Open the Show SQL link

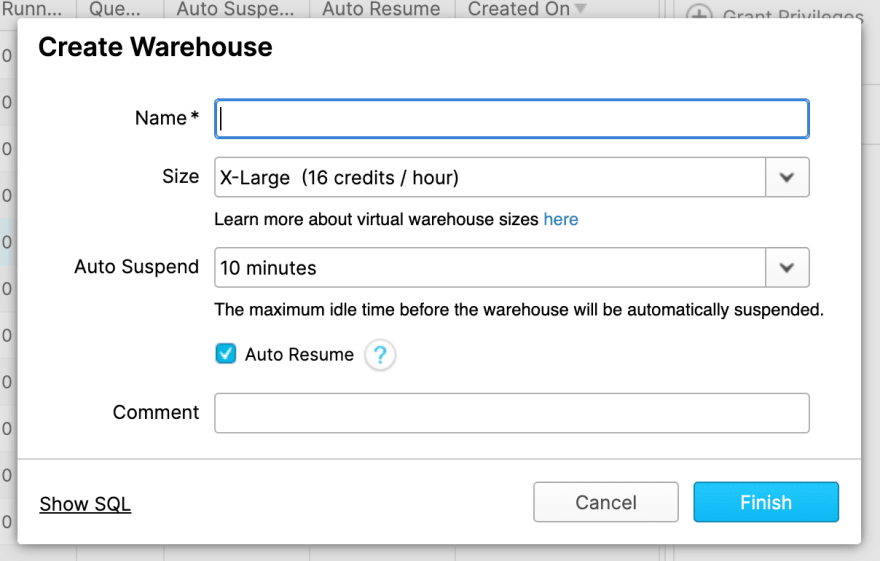pyautogui.click(x=85, y=504)
